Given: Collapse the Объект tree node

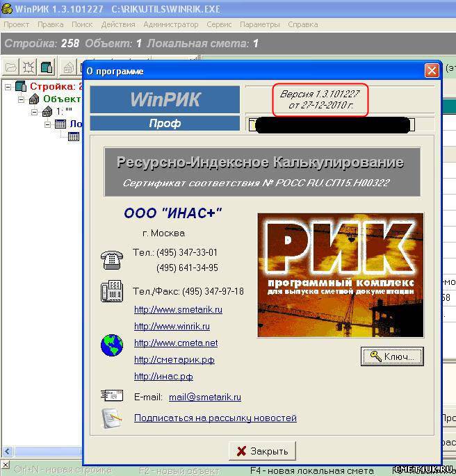Looking at the screenshot, I should [21, 99].
